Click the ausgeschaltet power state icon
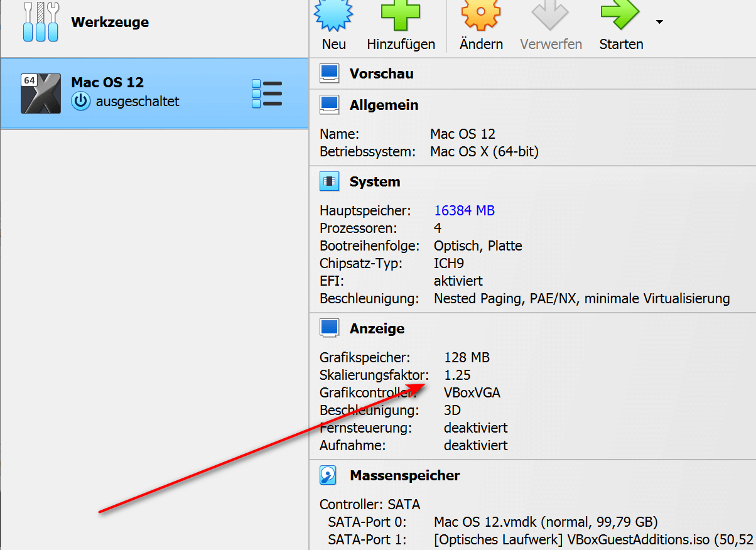756x550 pixels. tap(80, 101)
